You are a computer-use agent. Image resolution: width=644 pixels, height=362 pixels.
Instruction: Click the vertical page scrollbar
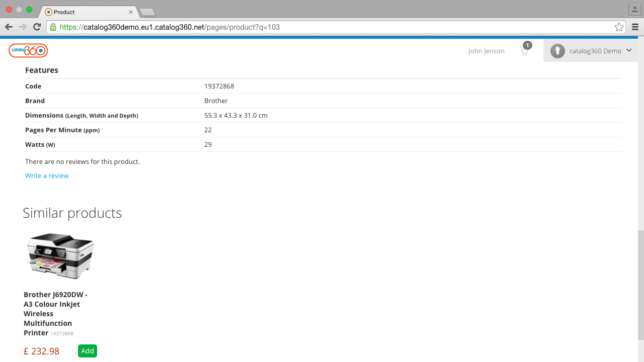click(640, 285)
